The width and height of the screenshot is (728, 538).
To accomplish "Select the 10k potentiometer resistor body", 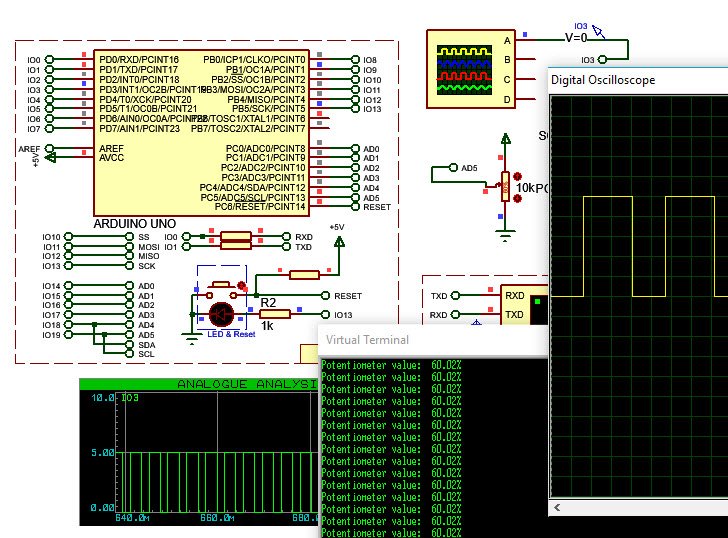I will click(x=505, y=187).
